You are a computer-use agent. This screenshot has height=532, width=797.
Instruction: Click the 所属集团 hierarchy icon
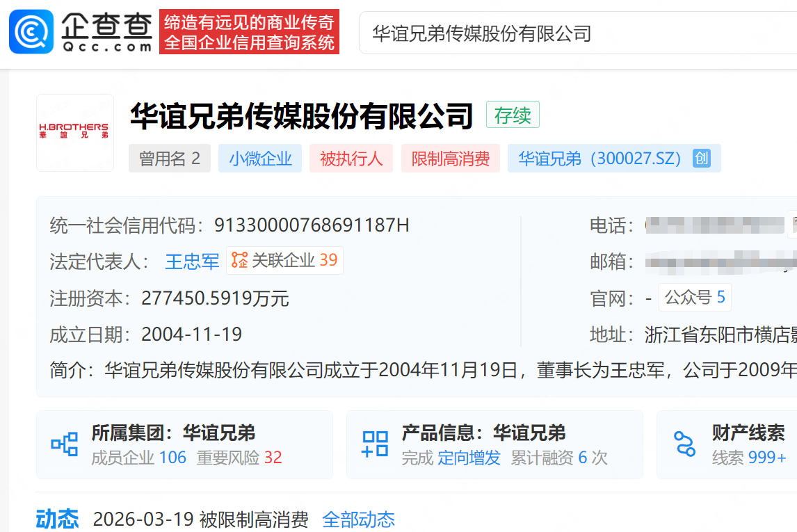point(65,444)
